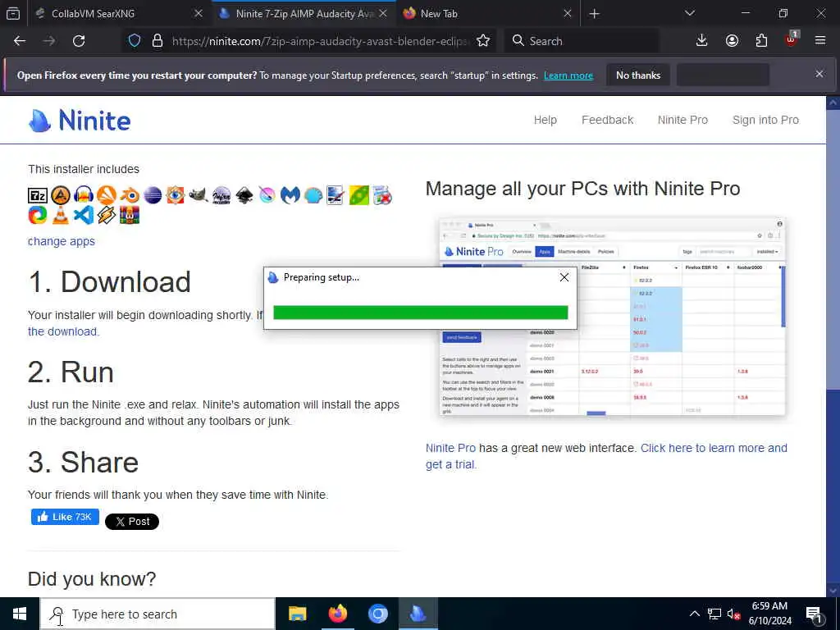The height and width of the screenshot is (630, 840).
Task: Click the AIMP app icon
Action: tap(61, 195)
